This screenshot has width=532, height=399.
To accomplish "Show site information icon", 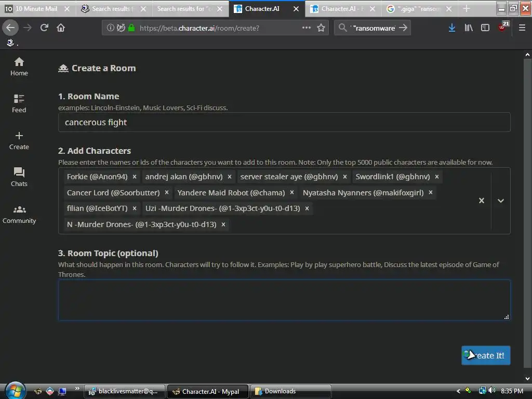I will pos(110,28).
